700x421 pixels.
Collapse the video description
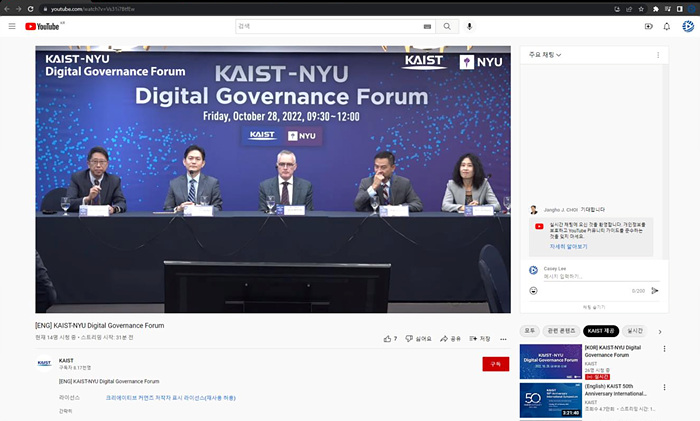coord(65,411)
